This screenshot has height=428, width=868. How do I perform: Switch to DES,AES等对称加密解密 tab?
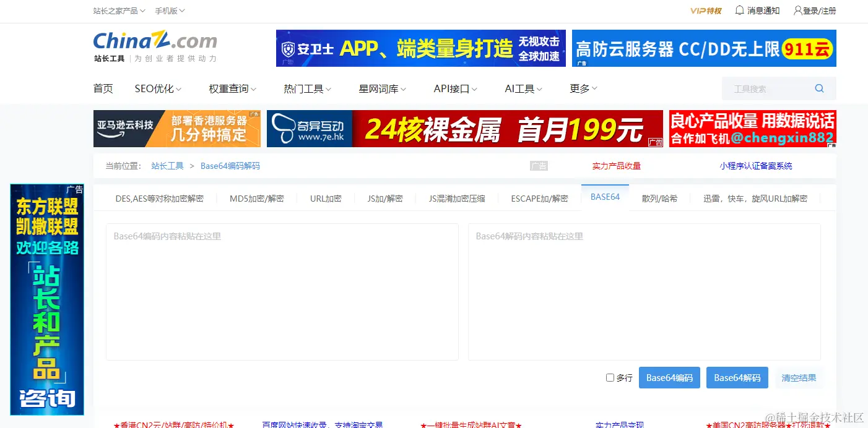[x=160, y=199]
